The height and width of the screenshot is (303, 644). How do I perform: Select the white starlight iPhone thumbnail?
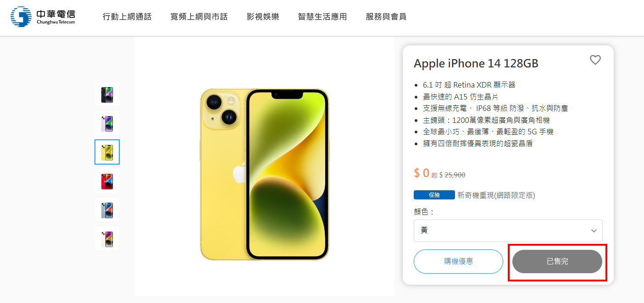pos(107,239)
